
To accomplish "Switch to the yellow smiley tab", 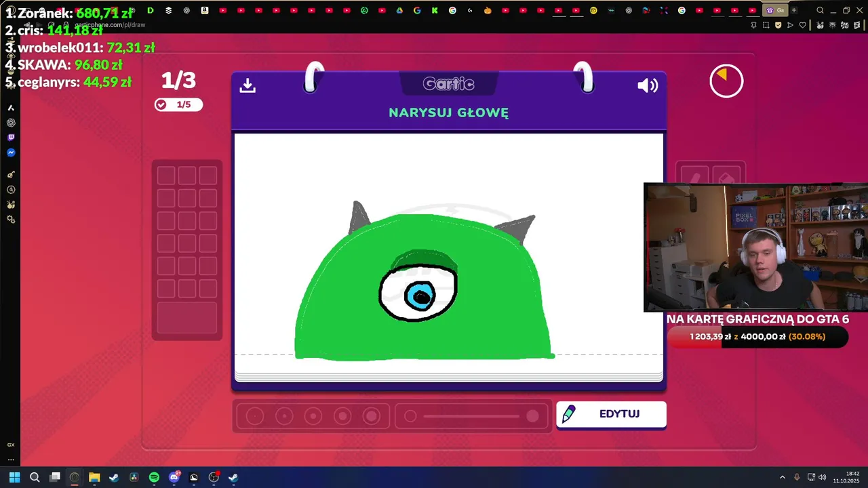I will 593,10.
